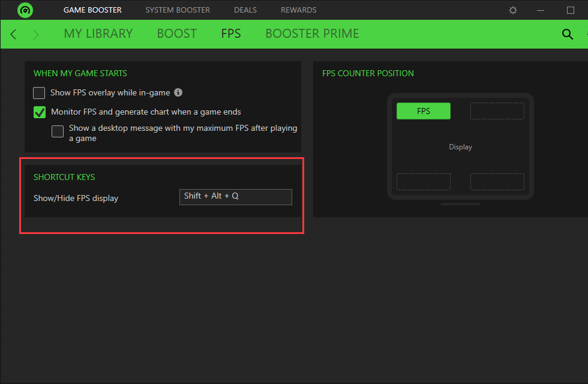Switch to the Game Booster section
This screenshot has width=588, height=384.
[92, 10]
